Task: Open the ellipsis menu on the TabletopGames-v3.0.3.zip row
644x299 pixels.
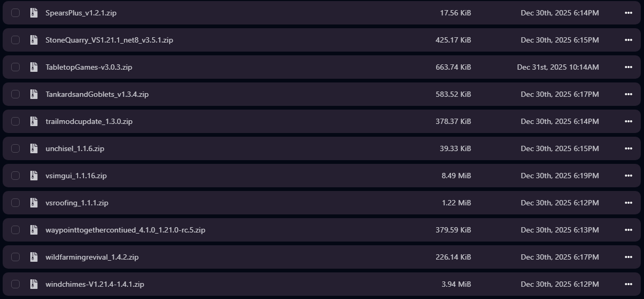Action: 629,67
